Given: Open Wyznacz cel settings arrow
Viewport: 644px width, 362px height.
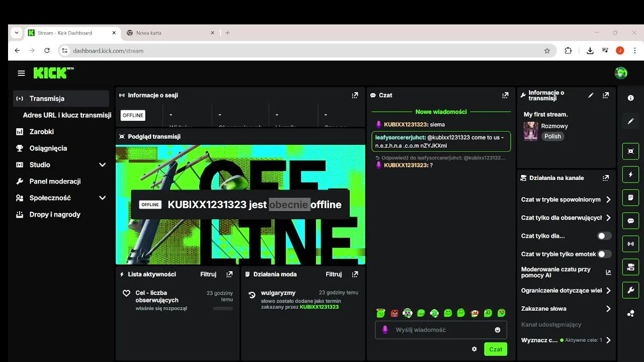Looking at the screenshot, I should point(608,340).
